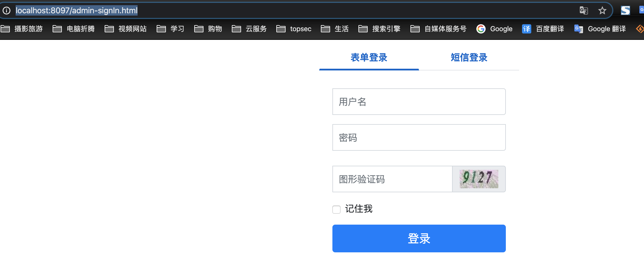644x261 pixels.
Task: Bookmark this page with the star icon
Action: pyautogui.click(x=602, y=11)
